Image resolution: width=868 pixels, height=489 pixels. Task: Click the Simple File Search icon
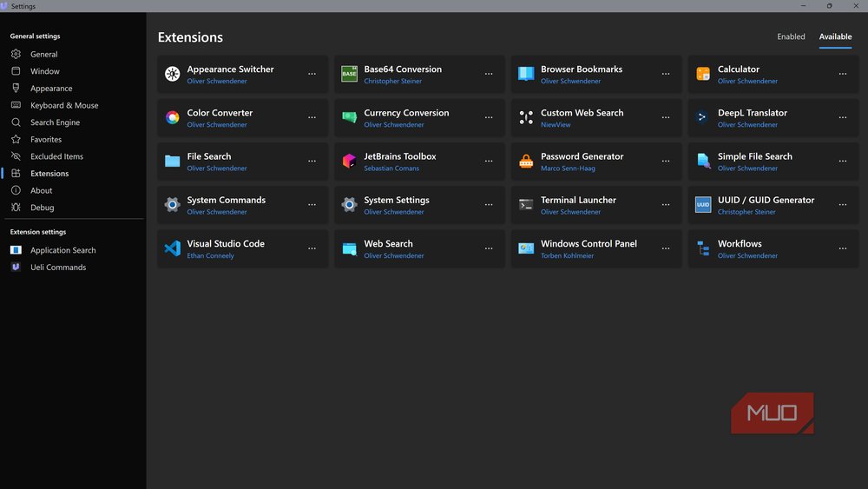[x=703, y=162]
